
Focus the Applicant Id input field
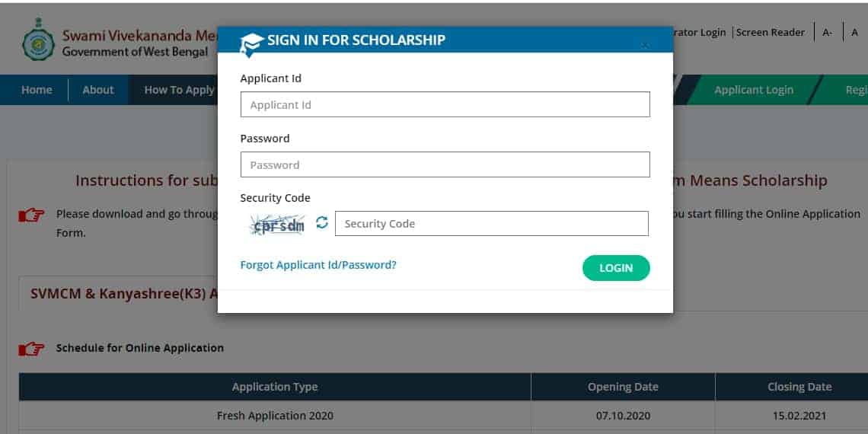tap(445, 104)
